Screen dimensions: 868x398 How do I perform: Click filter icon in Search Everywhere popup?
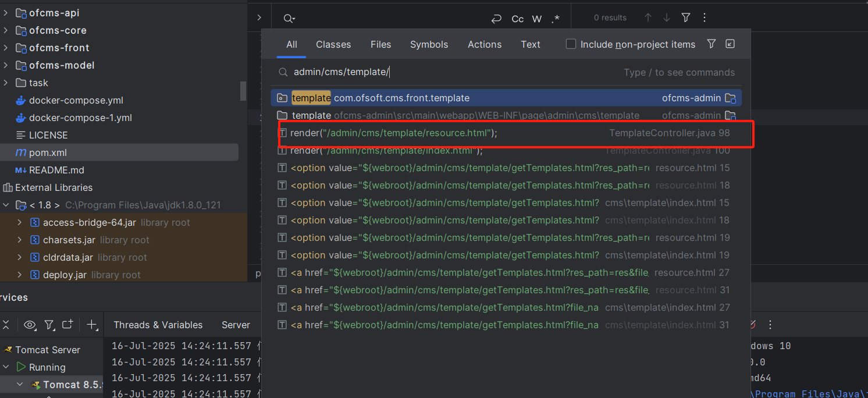pyautogui.click(x=711, y=44)
